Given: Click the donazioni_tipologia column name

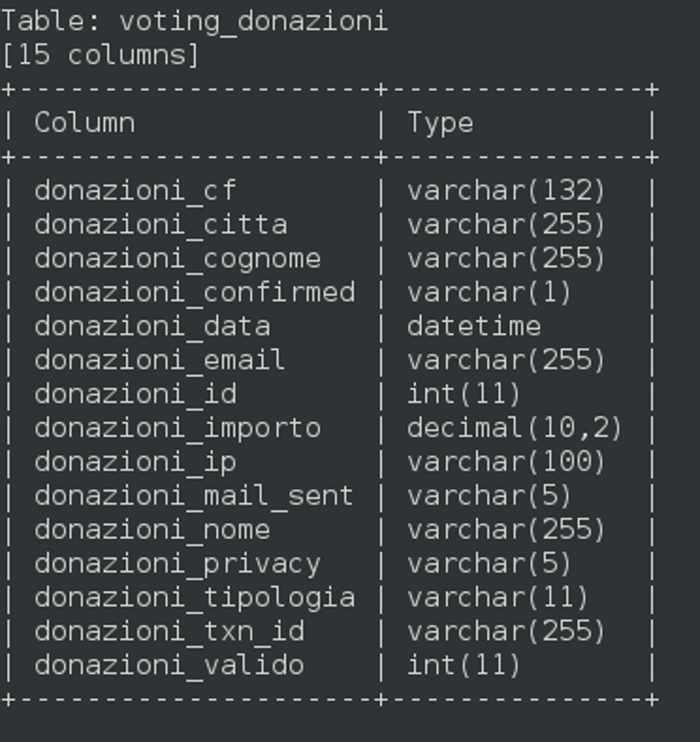Looking at the screenshot, I should 195,597.
